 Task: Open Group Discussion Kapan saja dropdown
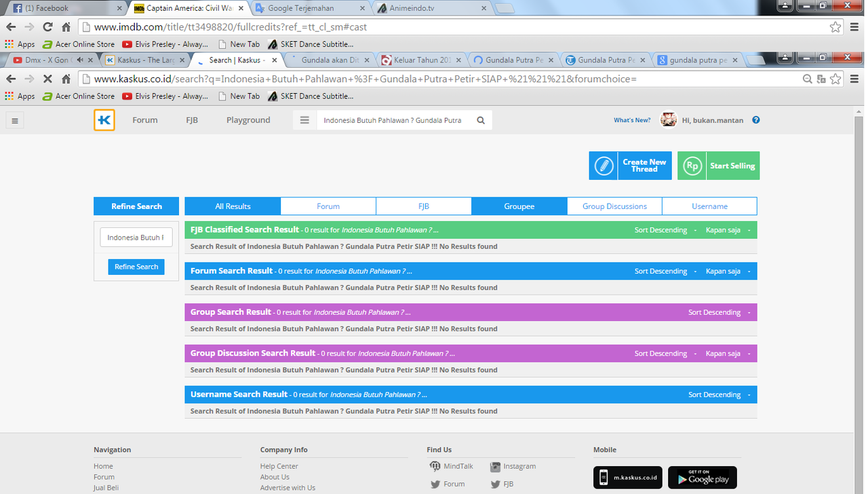pos(728,354)
